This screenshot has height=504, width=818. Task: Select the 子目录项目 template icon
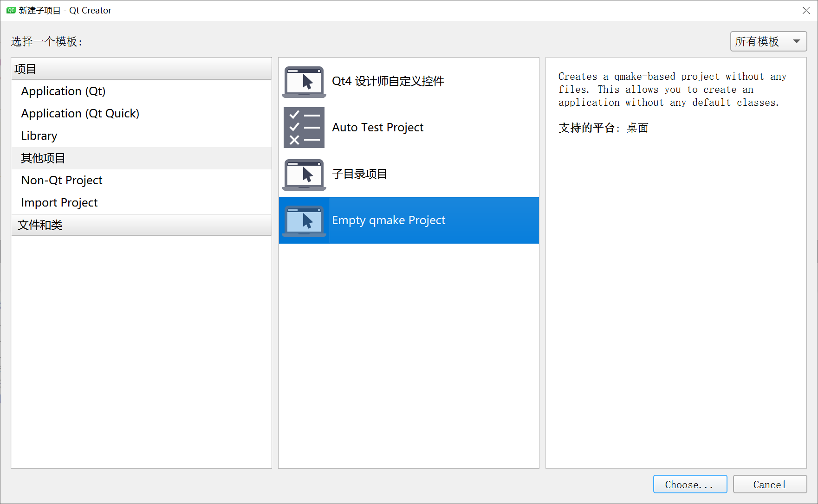click(304, 174)
